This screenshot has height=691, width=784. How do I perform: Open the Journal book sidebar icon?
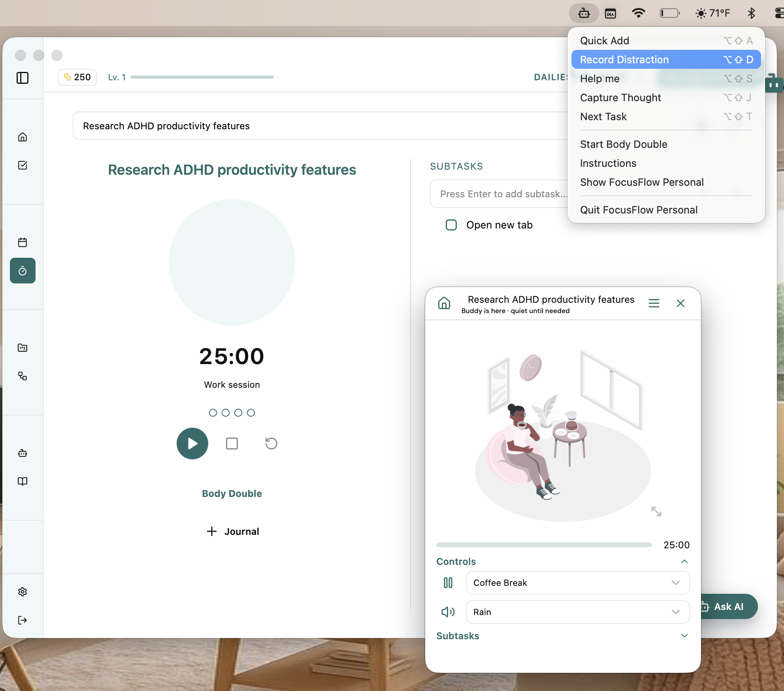[x=23, y=481]
